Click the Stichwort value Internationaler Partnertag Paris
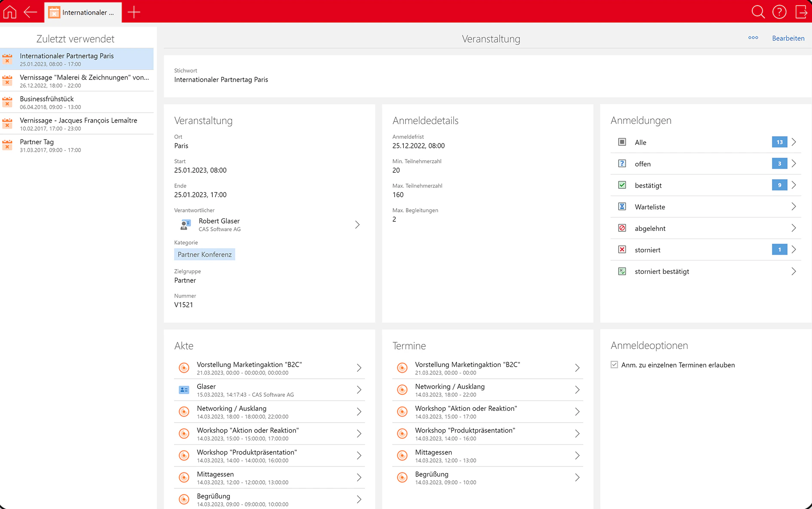Viewport: 812px width, 509px height. [x=221, y=80]
